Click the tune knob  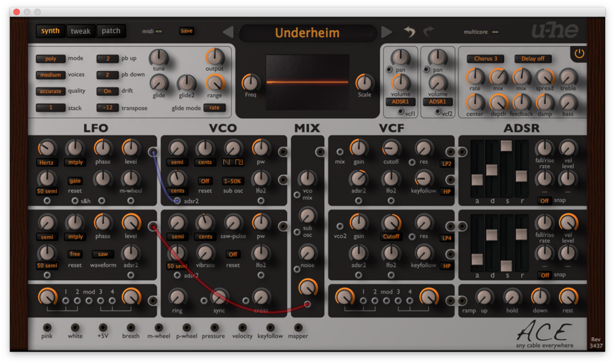tap(159, 58)
